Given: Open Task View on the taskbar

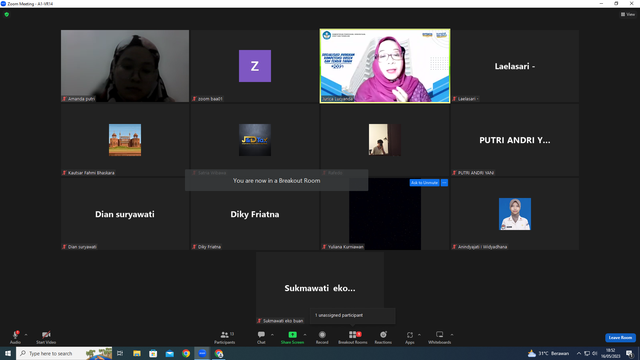Looking at the screenshot, I should [x=120, y=353].
